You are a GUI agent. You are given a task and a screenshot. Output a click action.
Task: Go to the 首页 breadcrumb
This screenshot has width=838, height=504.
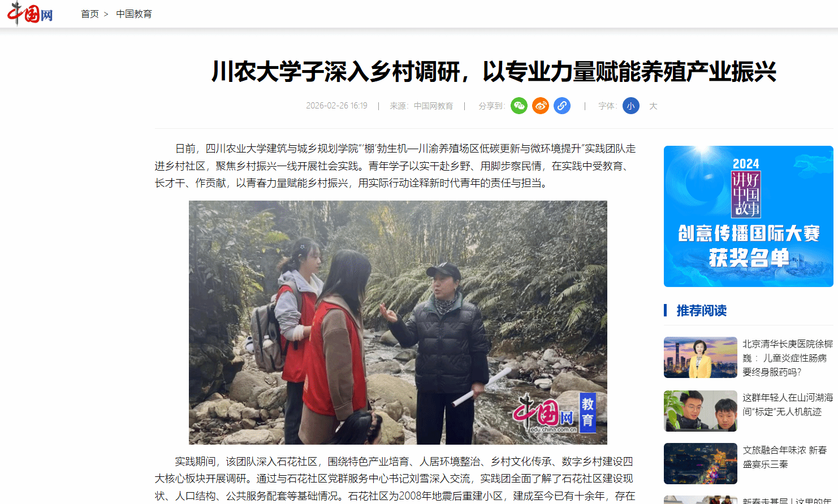point(90,14)
